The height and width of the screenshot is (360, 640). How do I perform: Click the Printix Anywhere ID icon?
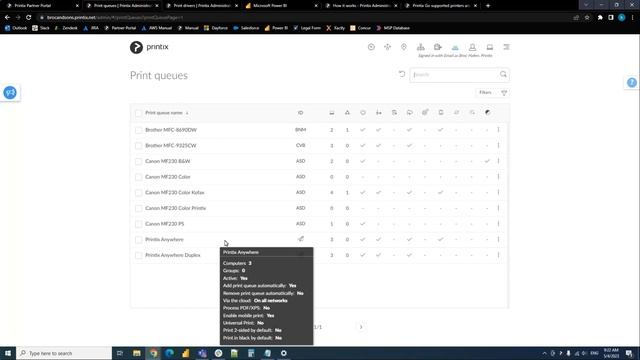pos(301,239)
